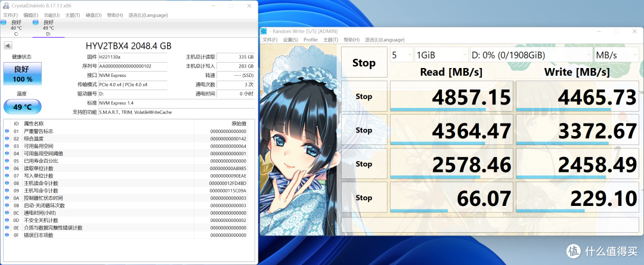Open 主题(T) menu in CrystalDiskMark
Image resolution: width=644 pixels, height=265 pixels.
(x=330, y=40)
